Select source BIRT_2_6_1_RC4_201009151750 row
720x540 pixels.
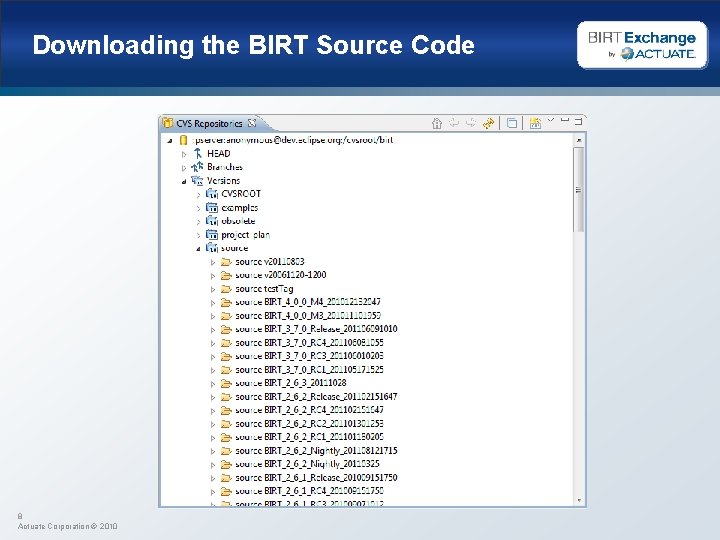click(x=309, y=491)
